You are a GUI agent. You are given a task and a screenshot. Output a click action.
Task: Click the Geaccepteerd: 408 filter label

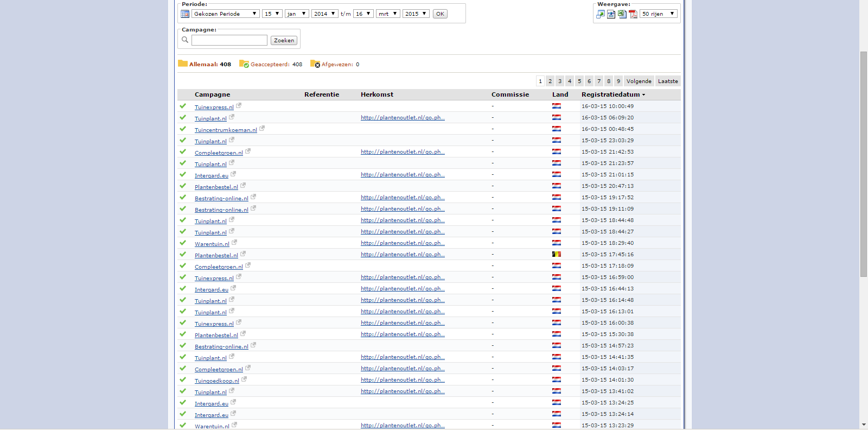pos(276,64)
